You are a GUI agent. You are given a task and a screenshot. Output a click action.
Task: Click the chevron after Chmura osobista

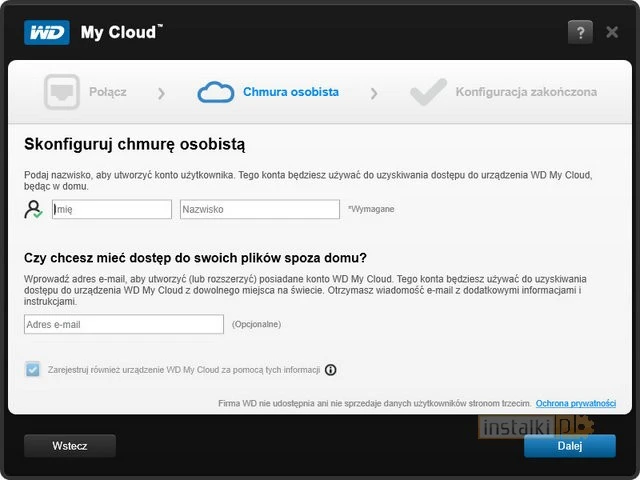coord(374,93)
